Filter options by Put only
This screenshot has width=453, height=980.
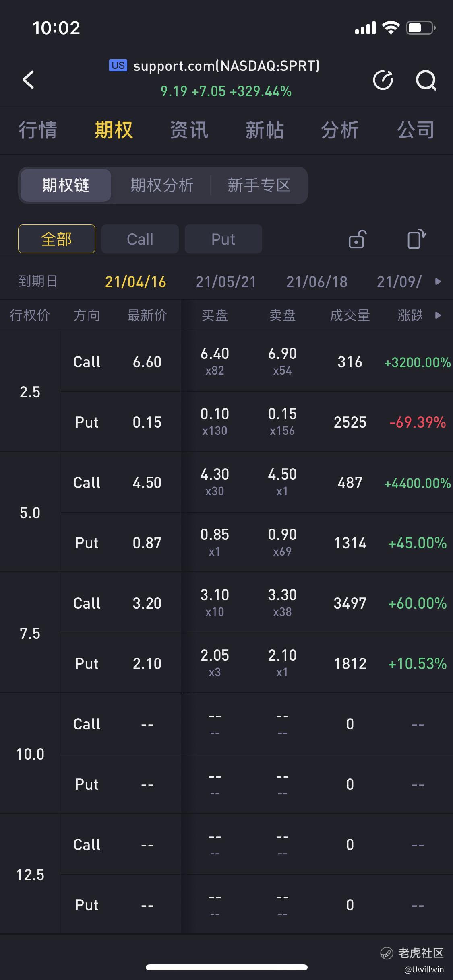[223, 239]
